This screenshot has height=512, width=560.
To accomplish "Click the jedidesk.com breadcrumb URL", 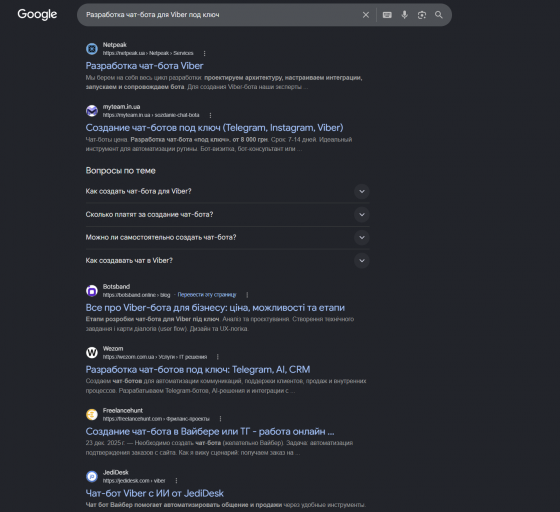I will coord(134,481).
